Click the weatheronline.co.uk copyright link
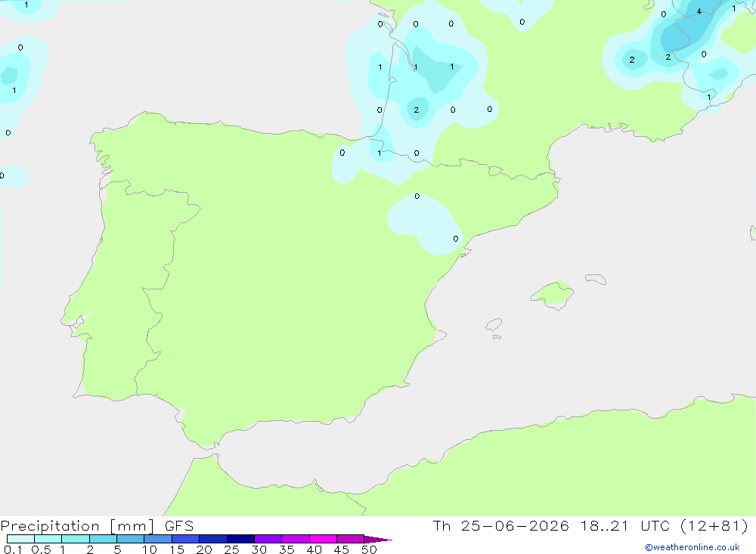The width and height of the screenshot is (756, 554). pyautogui.click(x=692, y=547)
